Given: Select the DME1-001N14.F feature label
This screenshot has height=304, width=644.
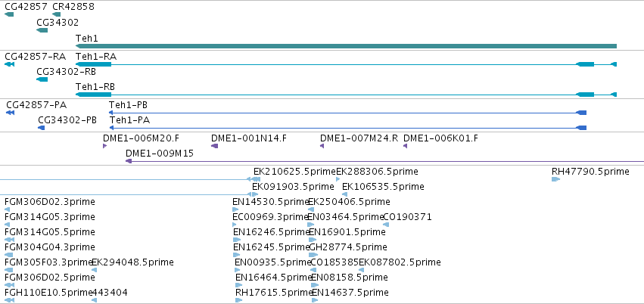Looking at the screenshot, I should coord(249,138).
